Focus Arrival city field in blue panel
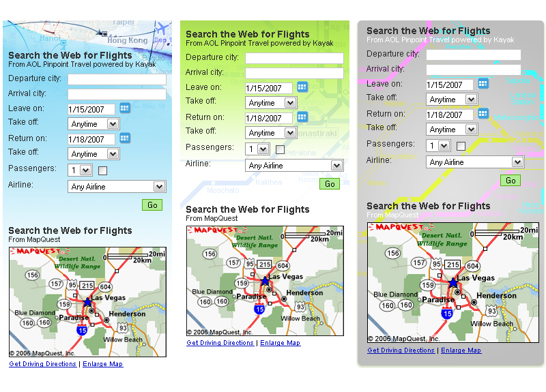 tap(117, 94)
